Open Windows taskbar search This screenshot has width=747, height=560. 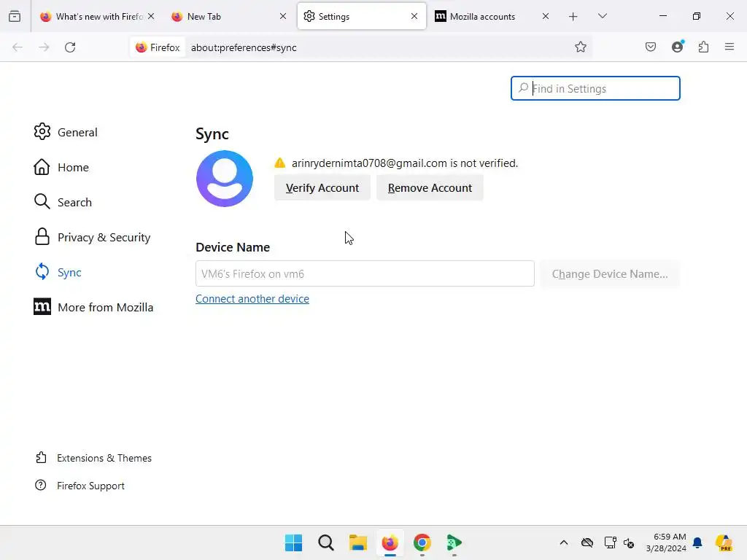(x=326, y=542)
